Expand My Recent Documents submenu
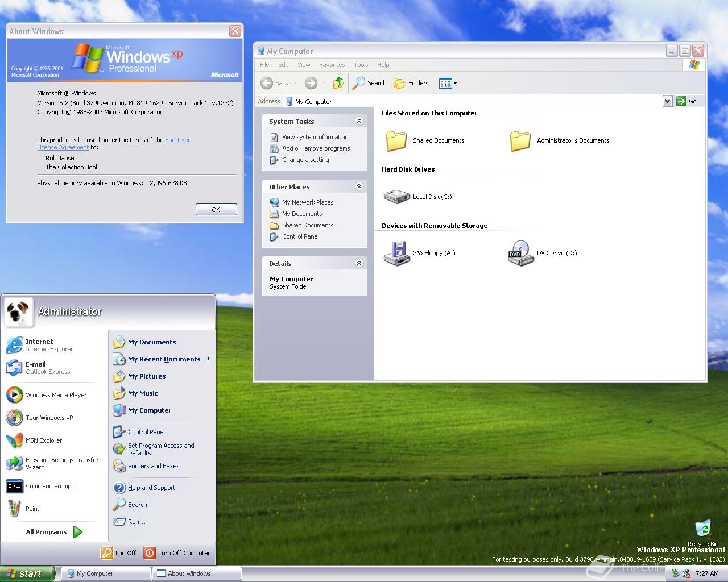The height and width of the screenshot is (582, 728). coord(162,359)
